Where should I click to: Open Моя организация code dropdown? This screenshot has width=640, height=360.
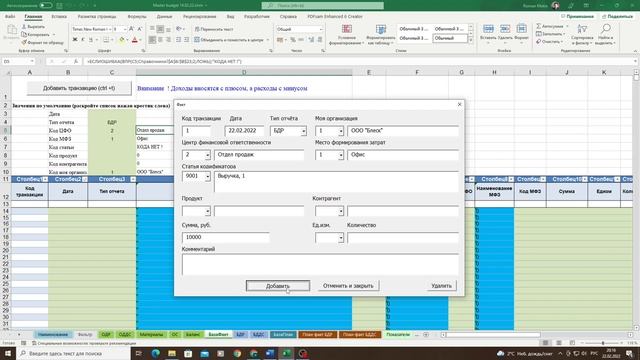340,131
